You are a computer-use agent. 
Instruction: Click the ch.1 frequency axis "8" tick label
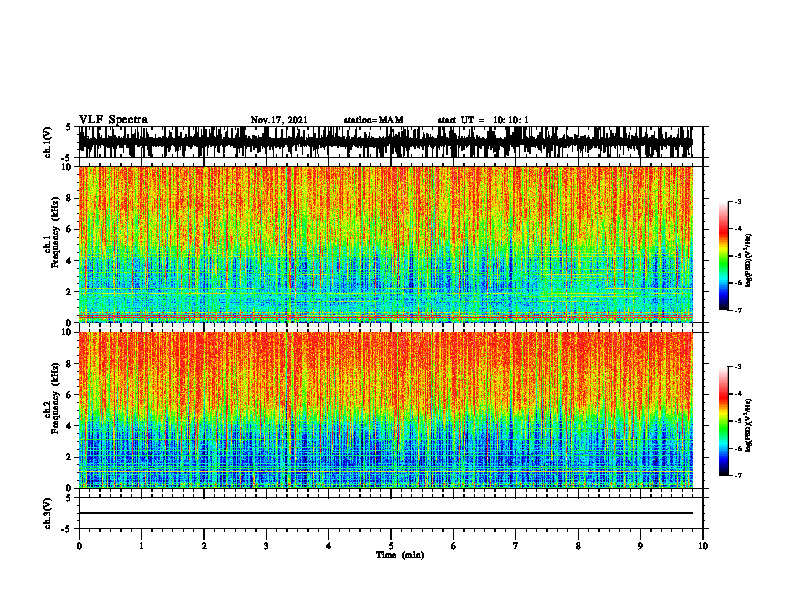pyautogui.click(x=70, y=198)
